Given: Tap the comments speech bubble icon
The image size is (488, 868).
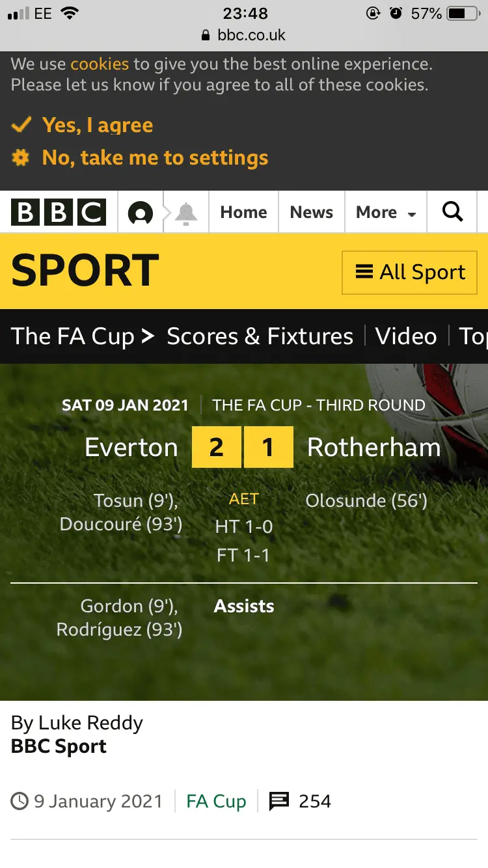Looking at the screenshot, I should [279, 801].
